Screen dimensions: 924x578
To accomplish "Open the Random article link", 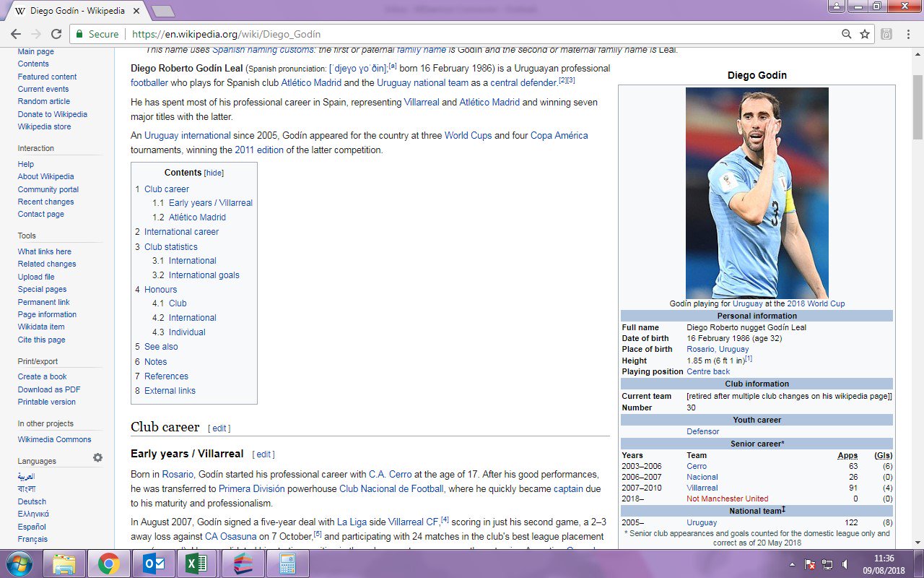I will [x=44, y=101].
